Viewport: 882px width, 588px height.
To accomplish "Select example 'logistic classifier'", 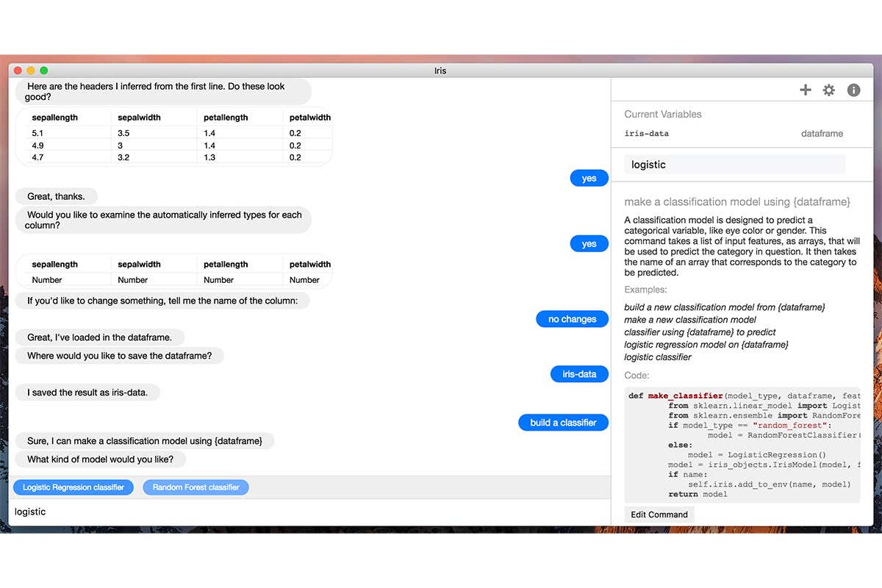I will point(658,357).
